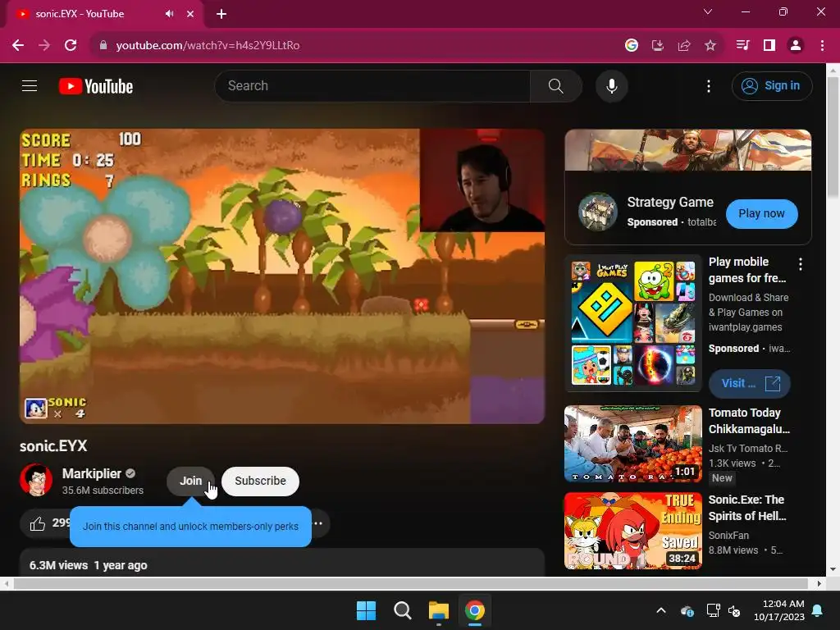Screen dimensions: 840x630
Task: Open Play mobile games for free title
Action: pyautogui.click(x=746, y=270)
